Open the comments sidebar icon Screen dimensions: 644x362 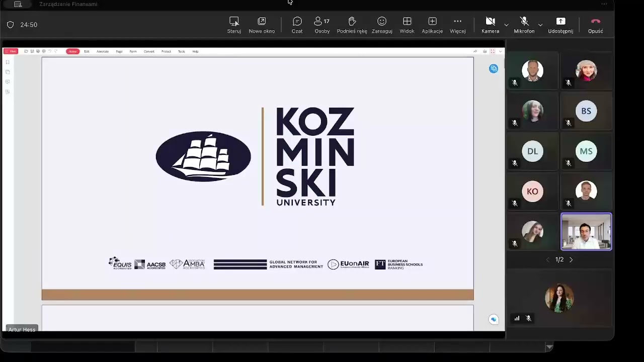pos(8,82)
